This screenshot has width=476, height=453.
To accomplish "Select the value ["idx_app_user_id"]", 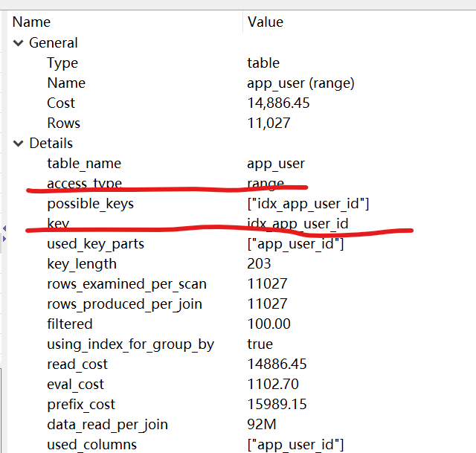I will [x=308, y=204].
